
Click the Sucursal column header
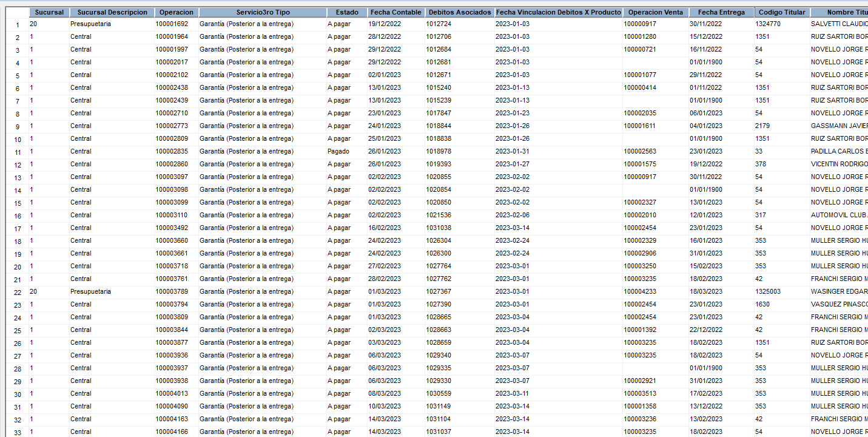click(x=49, y=12)
